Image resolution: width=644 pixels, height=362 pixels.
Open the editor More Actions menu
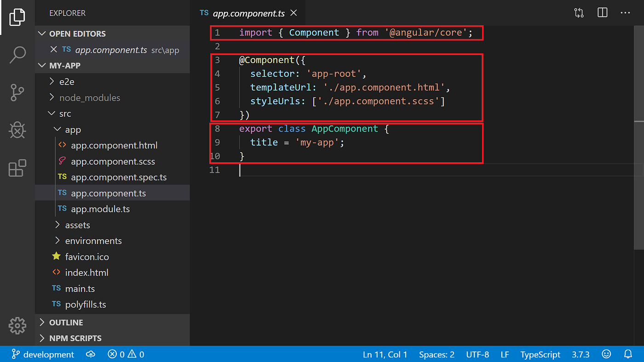[x=625, y=12]
